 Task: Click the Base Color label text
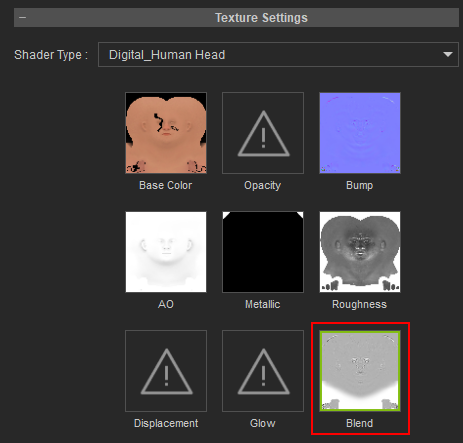point(166,185)
